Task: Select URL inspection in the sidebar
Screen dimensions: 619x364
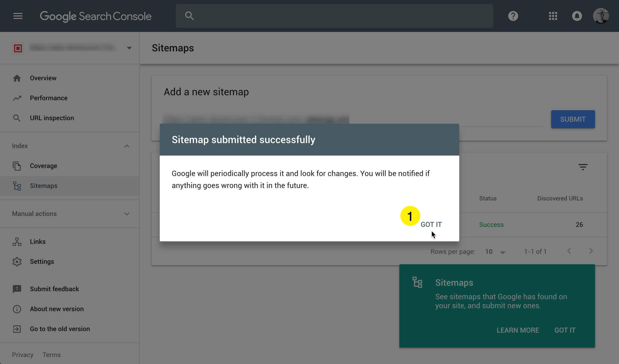Action: click(x=52, y=118)
